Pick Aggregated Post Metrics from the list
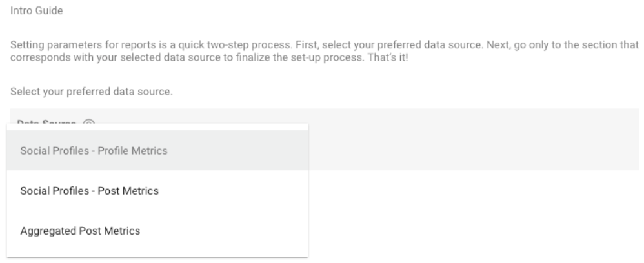Image resolution: width=644 pixels, height=263 pixels. (x=80, y=231)
